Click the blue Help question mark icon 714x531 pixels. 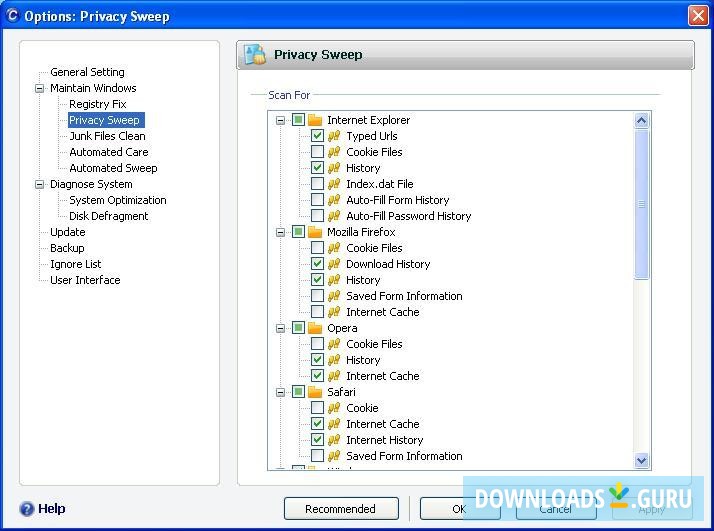[x=27, y=508]
